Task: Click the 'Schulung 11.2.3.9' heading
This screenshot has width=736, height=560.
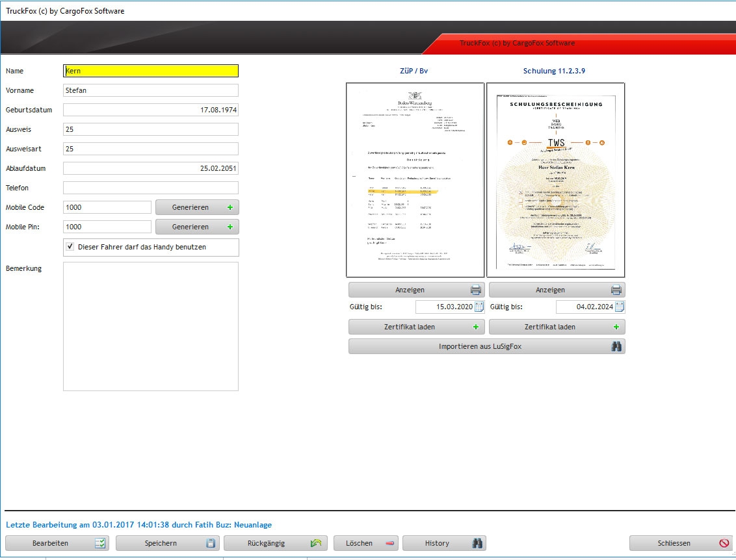Action: tap(554, 71)
